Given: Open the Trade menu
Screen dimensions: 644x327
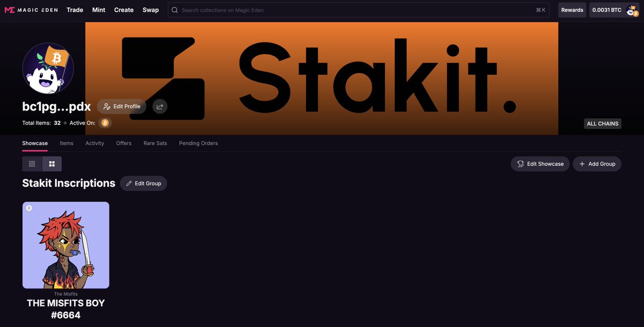Looking at the screenshot, I should coord(75,10).
